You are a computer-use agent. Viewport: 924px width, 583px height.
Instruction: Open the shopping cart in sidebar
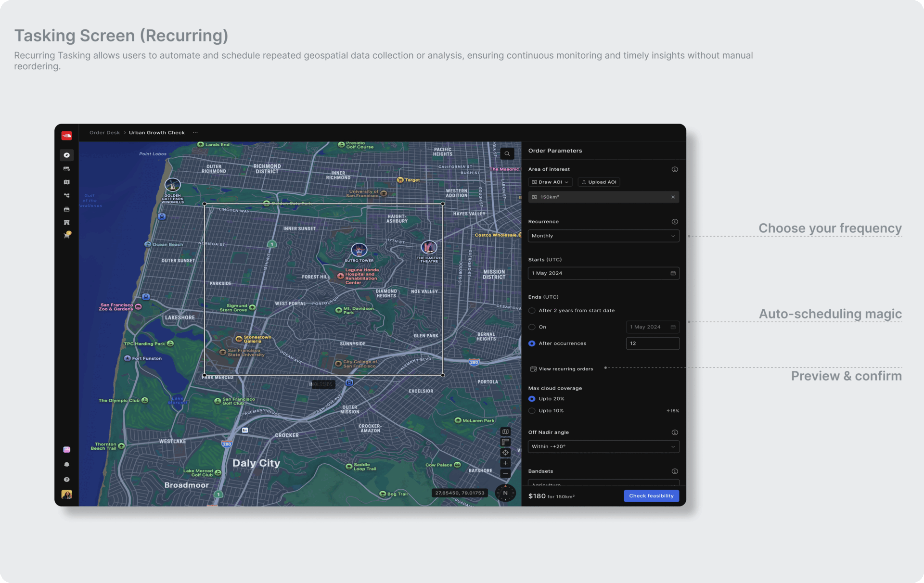67,235
